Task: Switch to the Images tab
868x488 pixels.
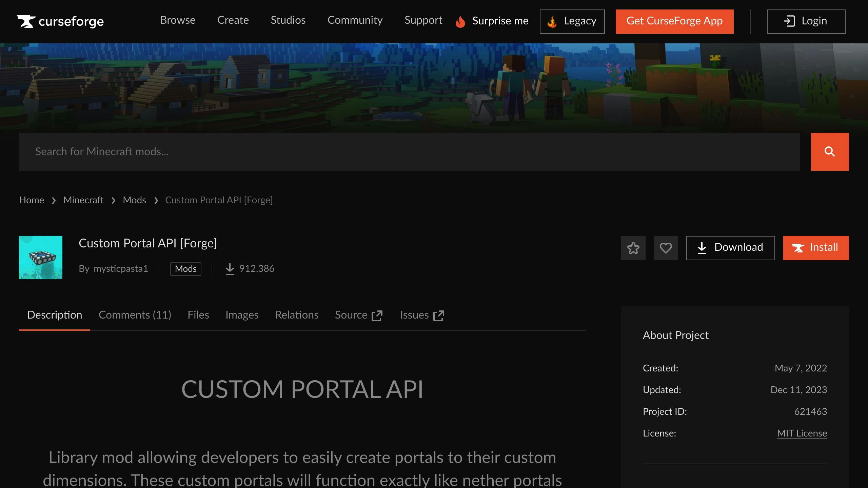Action: pos(242,315)
